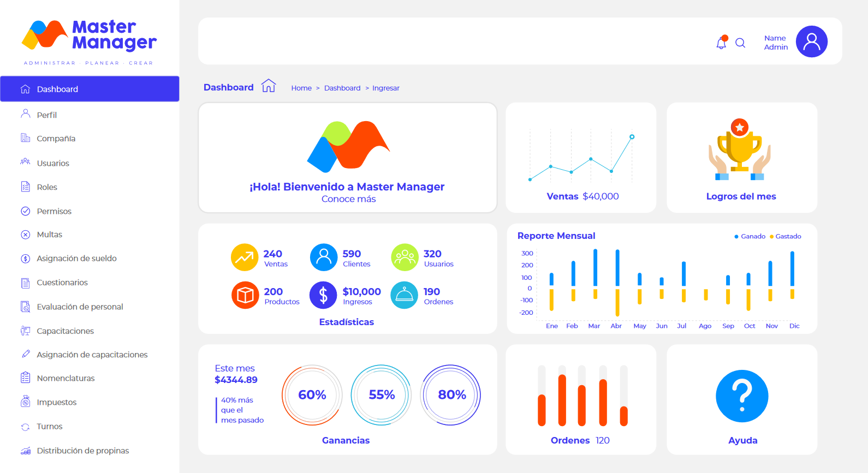Viewport: 868px width, 473px height.
Task: Click the Conoce más link
Action: tap(348, 199)
